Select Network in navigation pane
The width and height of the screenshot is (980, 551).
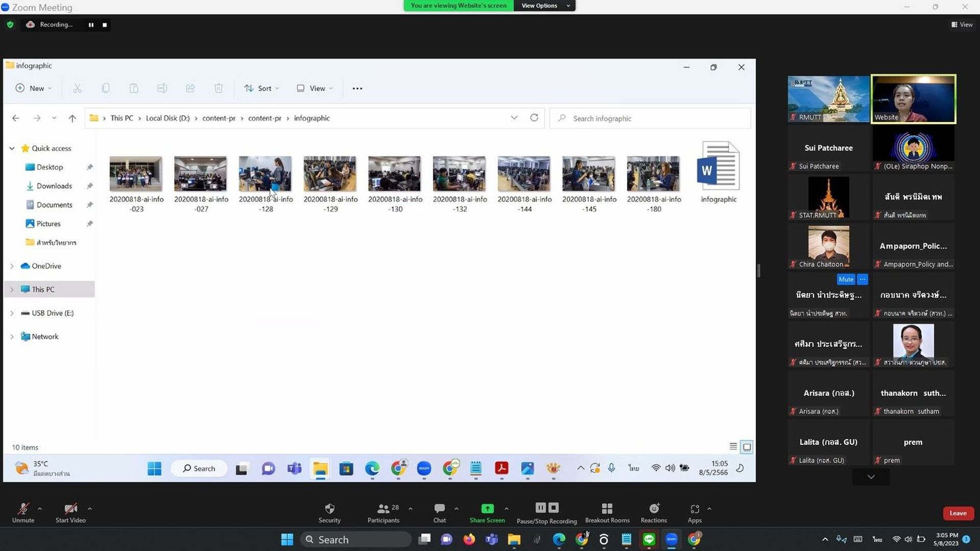click(45, 337)
